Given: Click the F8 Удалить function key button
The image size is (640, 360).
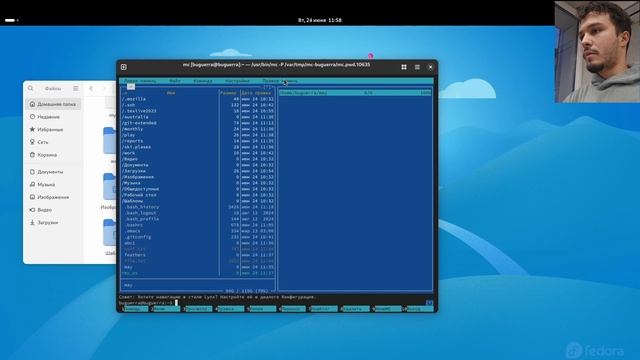Looking at the screenshot, I should 355,309.
